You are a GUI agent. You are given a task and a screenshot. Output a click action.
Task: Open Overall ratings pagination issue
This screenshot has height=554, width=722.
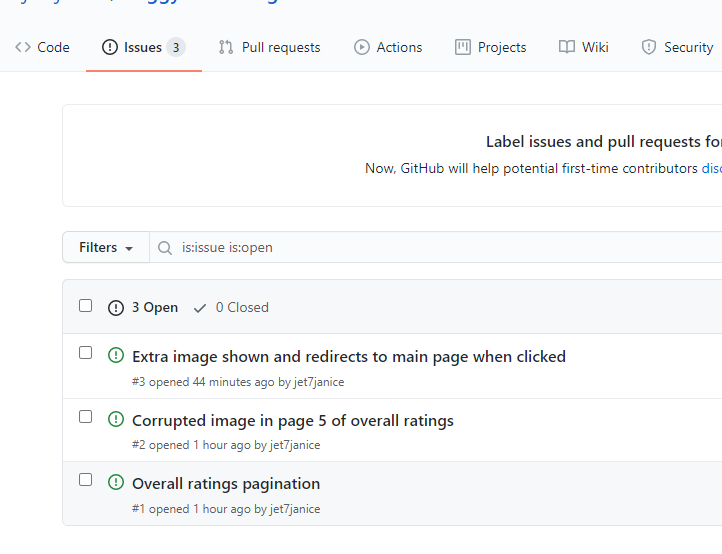226,484
